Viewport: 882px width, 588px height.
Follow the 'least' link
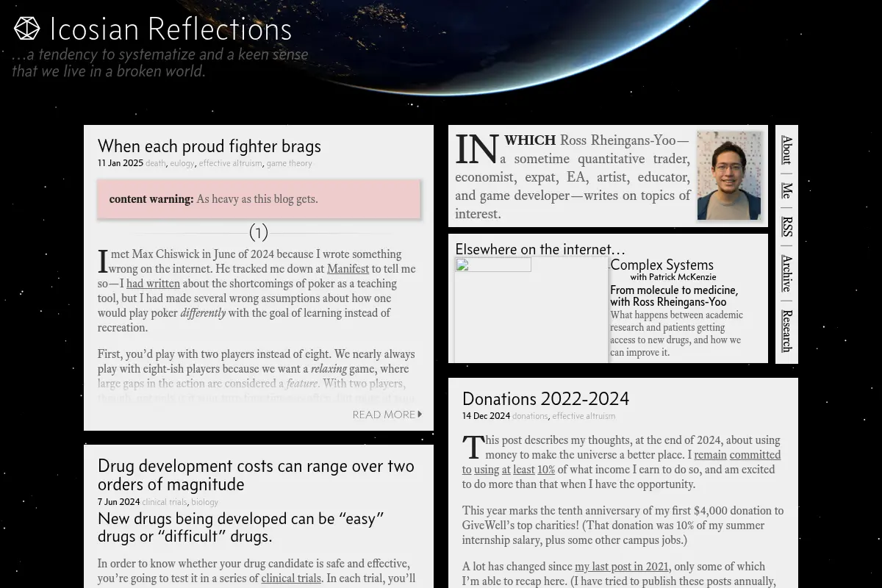[523, 470]
